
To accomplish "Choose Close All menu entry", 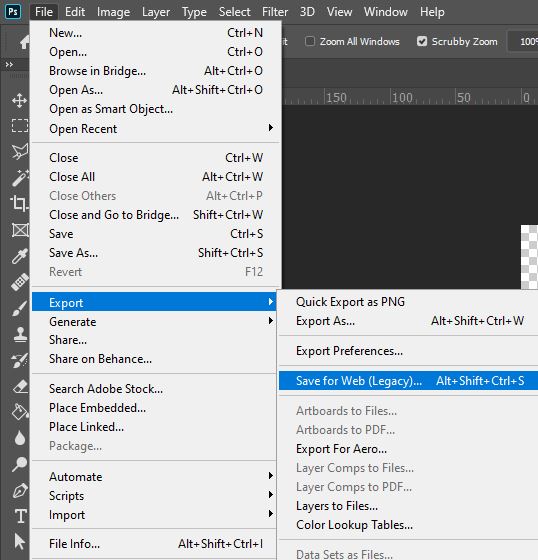I will pyautogui.click(x=156, y=176).
